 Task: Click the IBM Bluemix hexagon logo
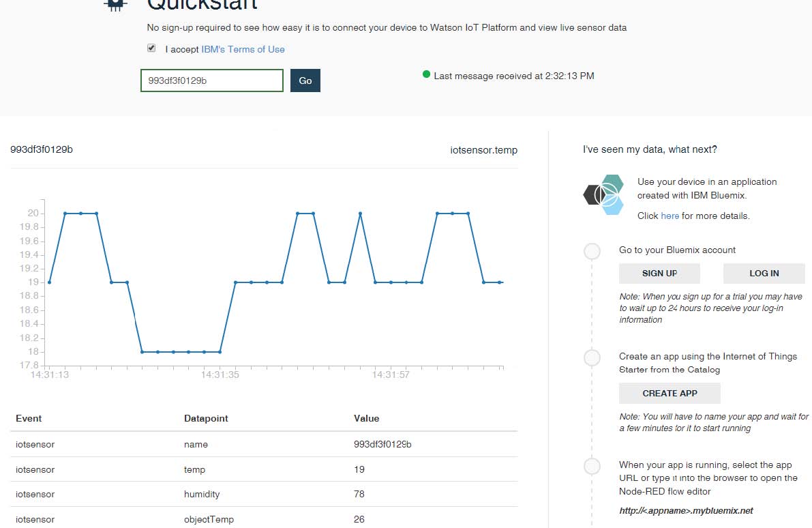(x=604, y=195)
